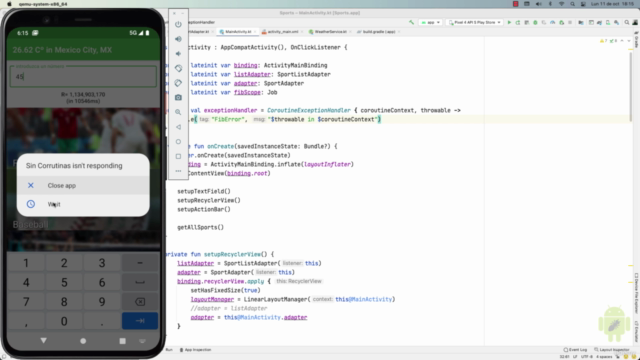Click the warnings count indicator in editor
640x360 pixels.
point(604,41)
